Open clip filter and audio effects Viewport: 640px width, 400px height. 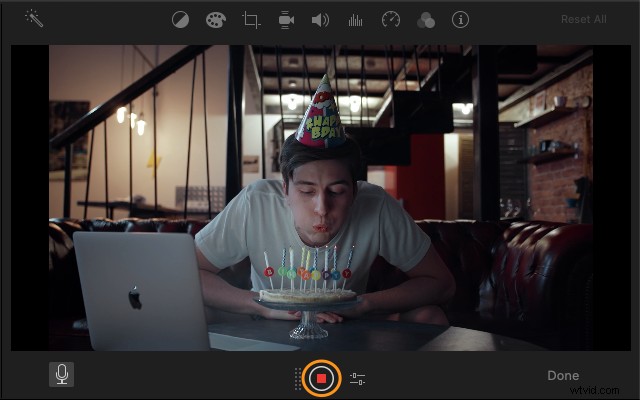pos(426,20)
